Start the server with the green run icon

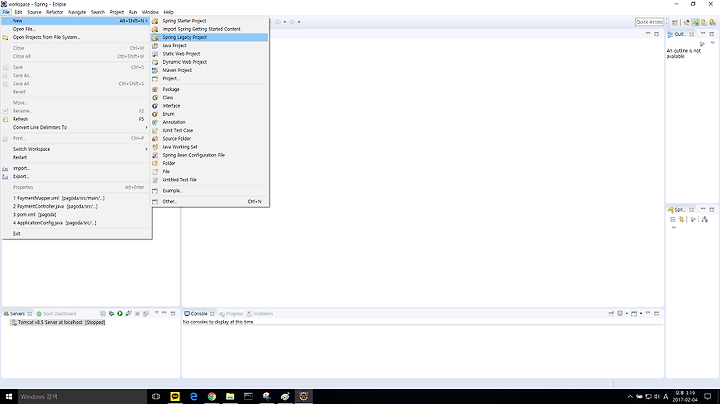(120, 314)
